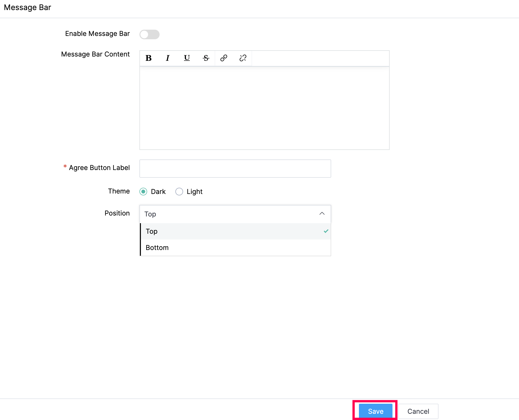
Task: Pick Bottom from the position list
Action: (x=157, y=248)
